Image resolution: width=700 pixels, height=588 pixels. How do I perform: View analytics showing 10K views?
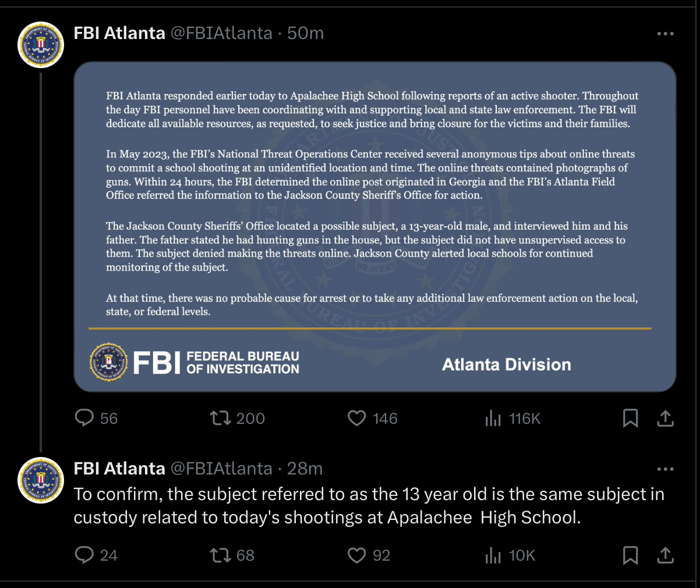click(493, 555)
